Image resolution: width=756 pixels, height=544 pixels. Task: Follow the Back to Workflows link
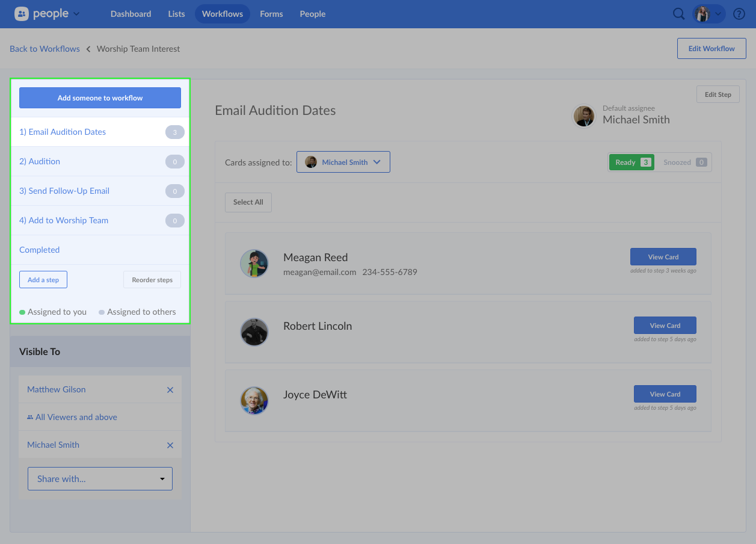[45, 49]
